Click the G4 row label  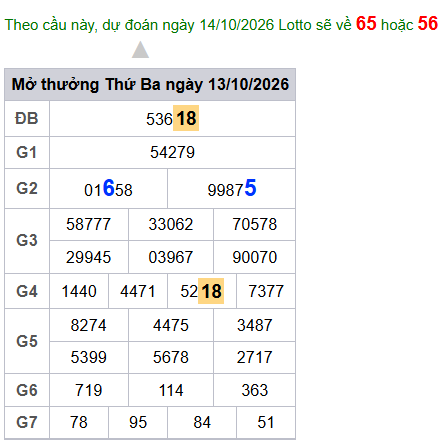pos(27,291)
